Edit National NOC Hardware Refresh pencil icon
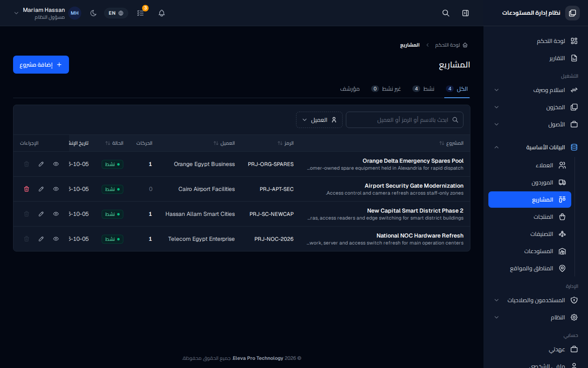The width and height of the screenshot is (588, 368). tap(41, 239)
